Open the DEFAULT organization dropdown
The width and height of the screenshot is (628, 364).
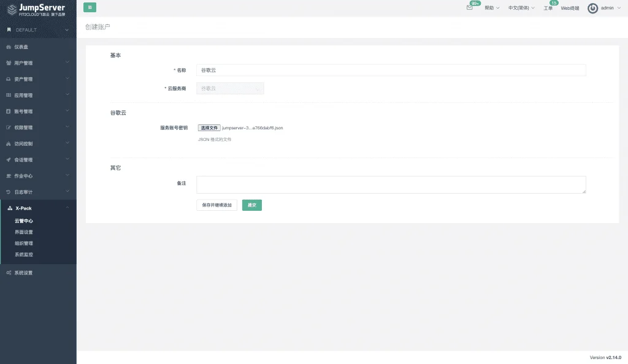coord(38,29)
